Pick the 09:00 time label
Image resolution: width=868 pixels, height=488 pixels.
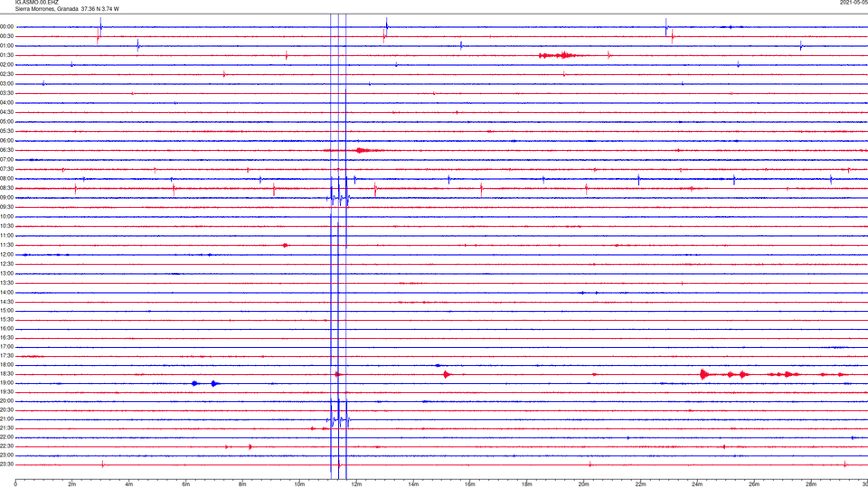(x=7, y=198)
